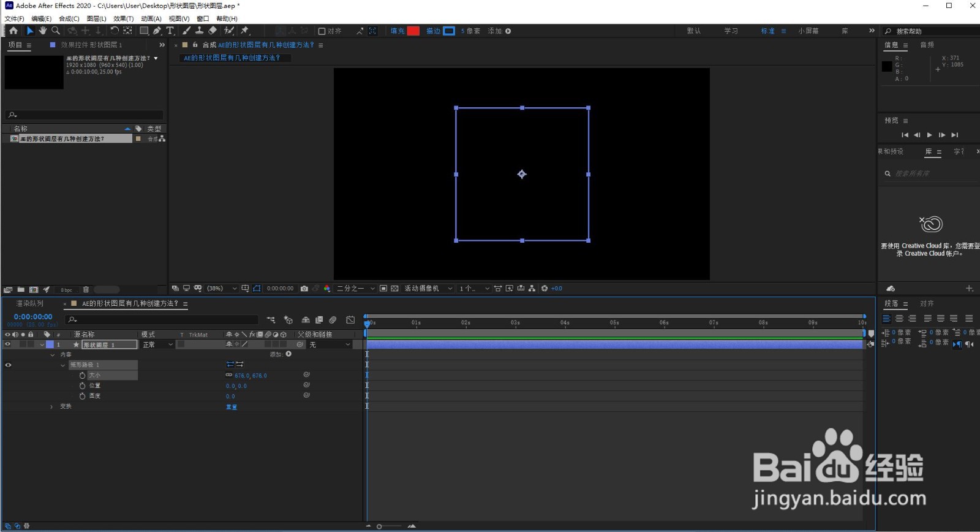Viewport: 980px width, 532px height.
Task: Select the Selection arrow tool
Action: click(x=30, y=31)
